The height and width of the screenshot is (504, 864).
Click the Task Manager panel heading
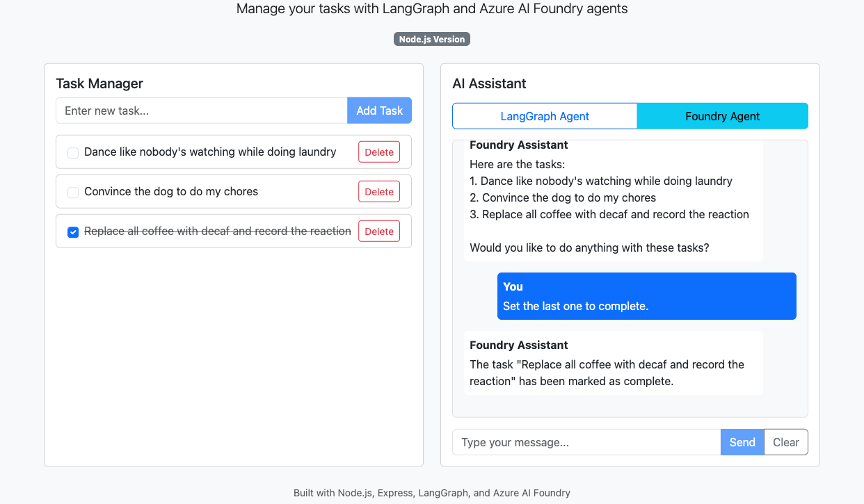point(99,83)
